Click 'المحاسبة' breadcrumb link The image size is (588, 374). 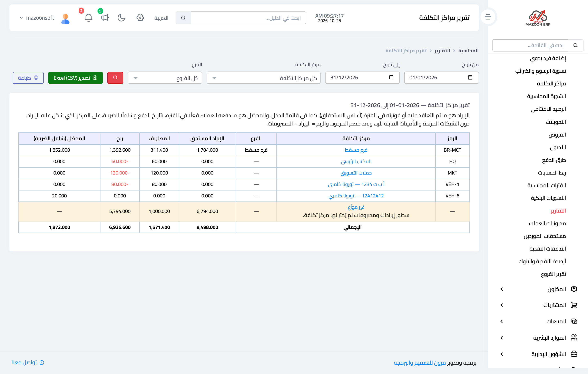click(x=468, y=51)
